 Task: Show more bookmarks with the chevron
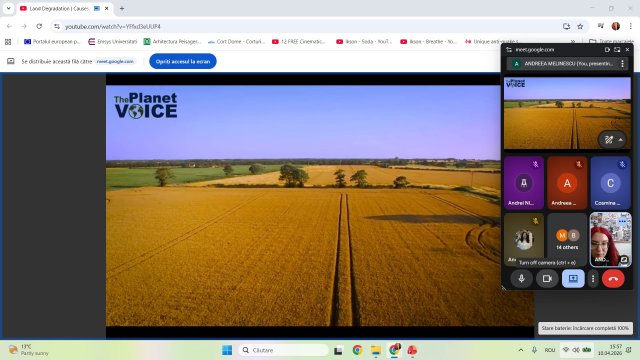click(x=573, y=42)
